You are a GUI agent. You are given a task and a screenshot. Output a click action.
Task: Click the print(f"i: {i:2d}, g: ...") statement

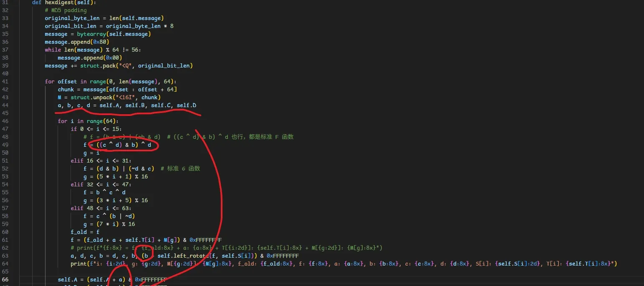tap(344, 263)
